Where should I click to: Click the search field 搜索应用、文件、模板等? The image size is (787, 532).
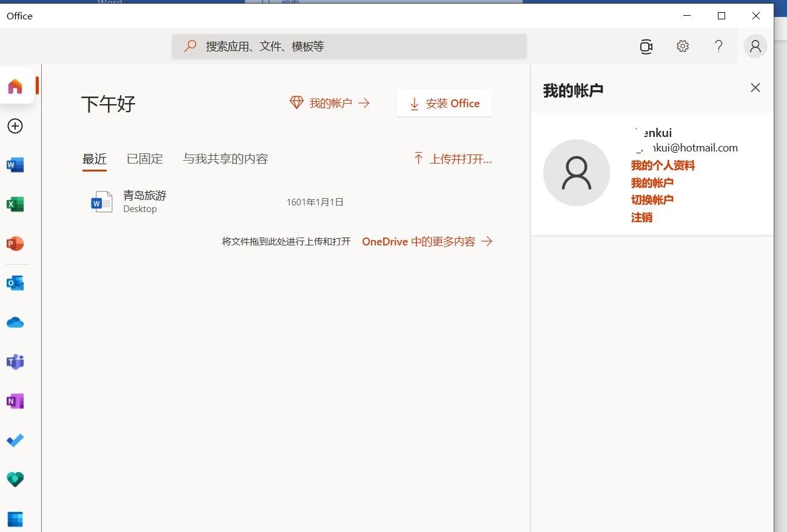(349, 46)
